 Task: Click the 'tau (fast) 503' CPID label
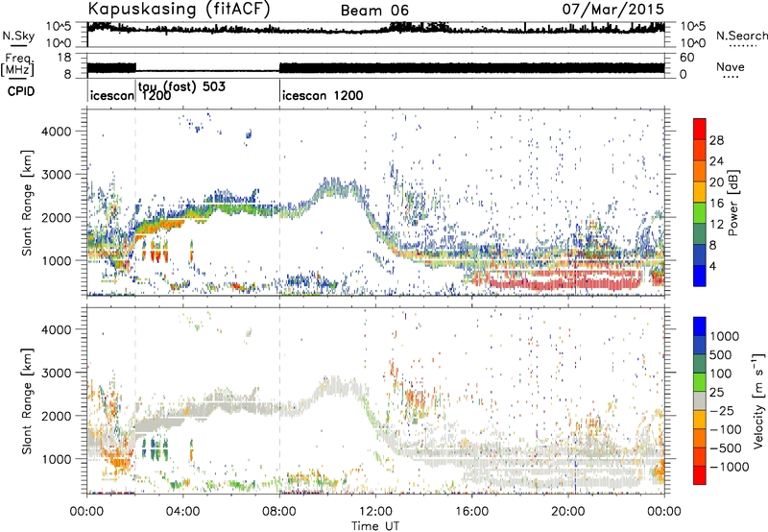click(181, 86)
